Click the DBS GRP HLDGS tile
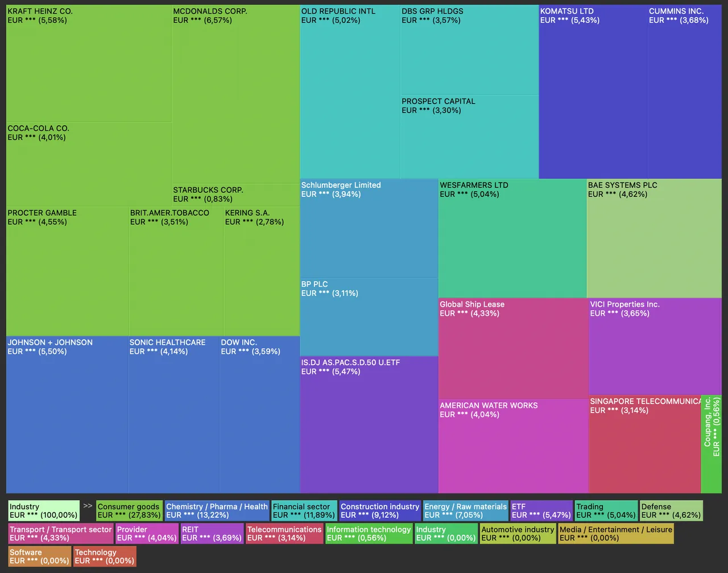The height and width of the screenshot is (573, 728). pos(469,50)
